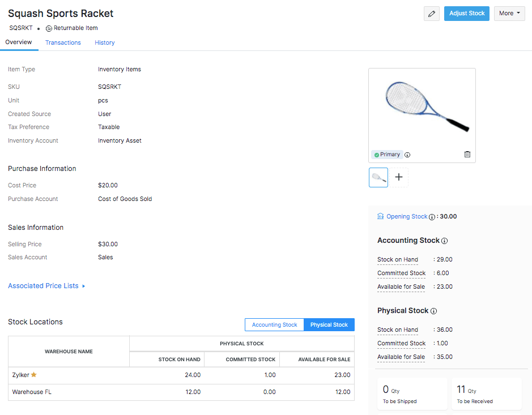Switch stock locations to Accounting Stock view
The image size is (532, 415).
click(274, 324)
